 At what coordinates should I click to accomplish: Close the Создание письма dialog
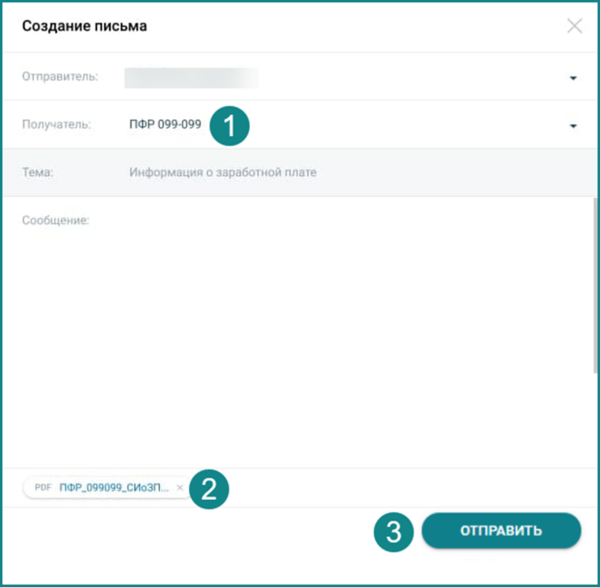pos(574,26)
